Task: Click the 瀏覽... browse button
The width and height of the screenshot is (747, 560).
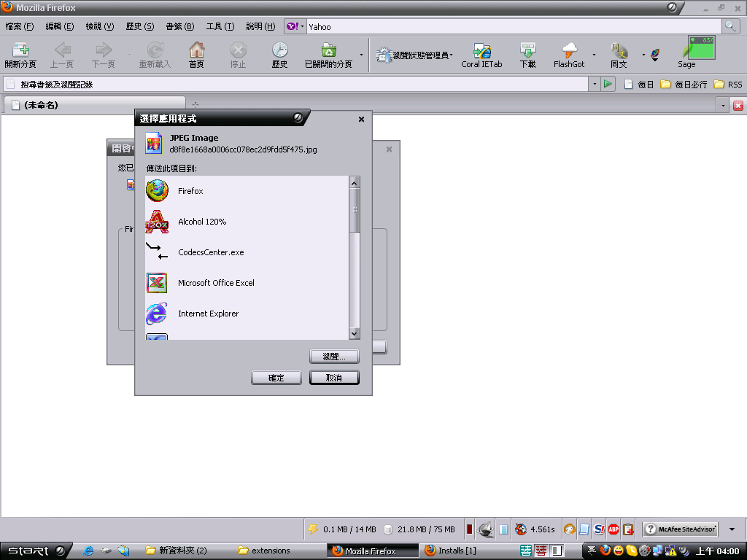Action: tap(334, 357)
